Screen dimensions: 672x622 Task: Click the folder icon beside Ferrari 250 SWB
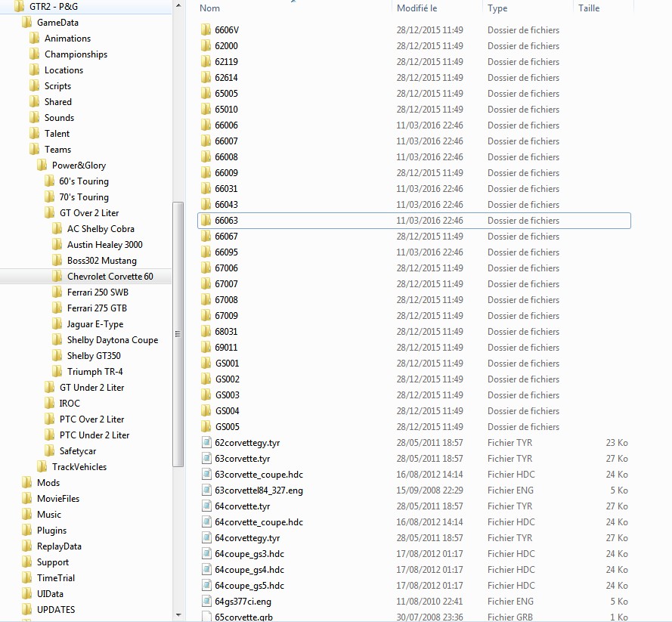pyautogui.click(x=57, y=292)
